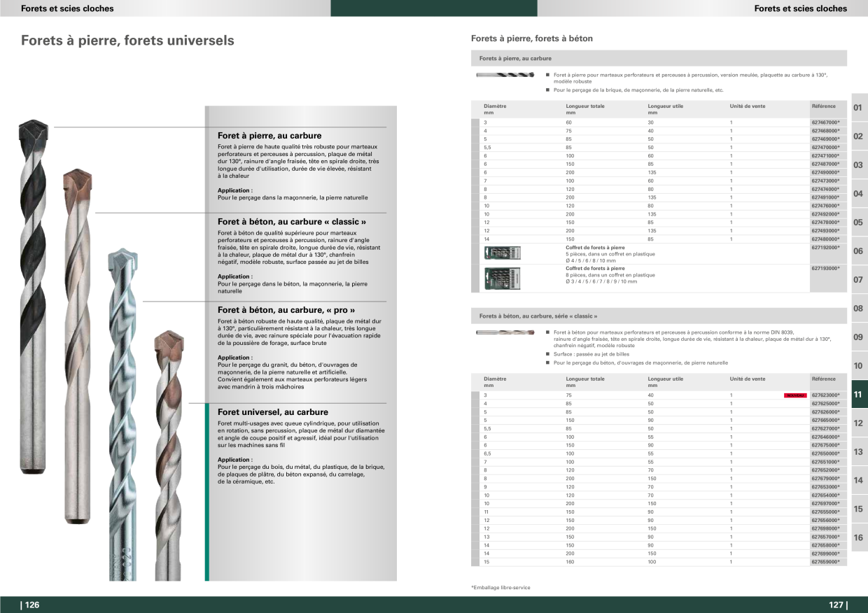This screenshot has width=868, height=613.
Task: Click the short universal drill bit photo
Action: pos(169,455)
